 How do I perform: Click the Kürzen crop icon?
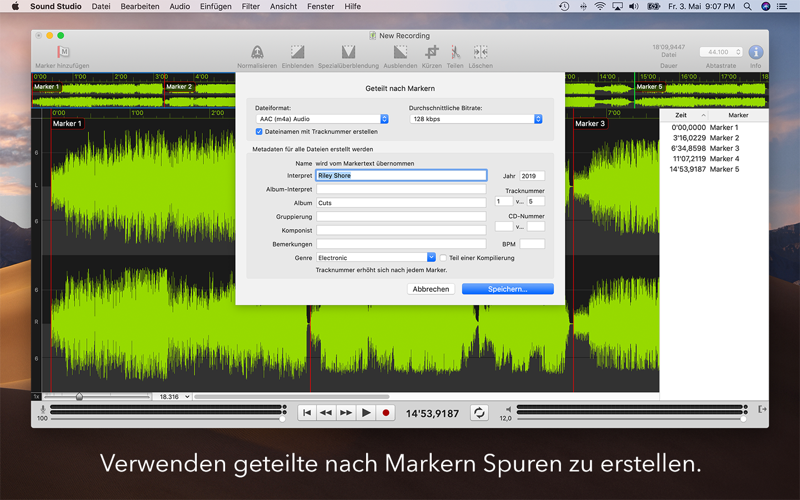pyautogui.click(x=432, y=52)
